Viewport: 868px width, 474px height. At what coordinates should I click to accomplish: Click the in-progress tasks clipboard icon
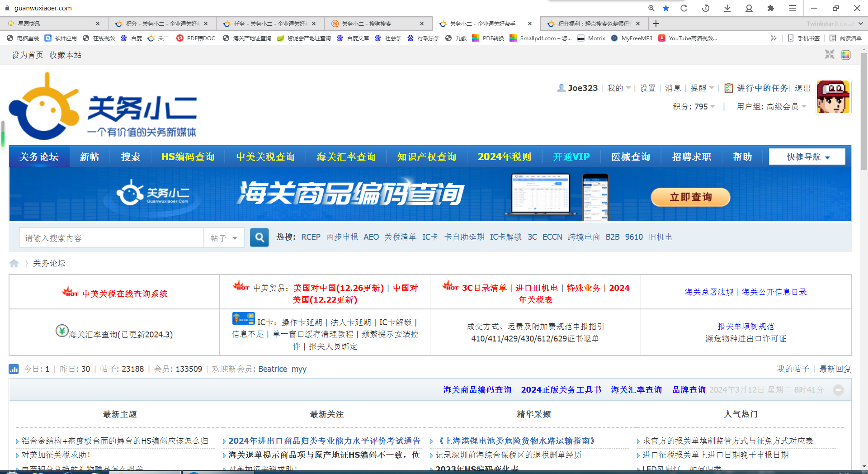pos(728,88)
